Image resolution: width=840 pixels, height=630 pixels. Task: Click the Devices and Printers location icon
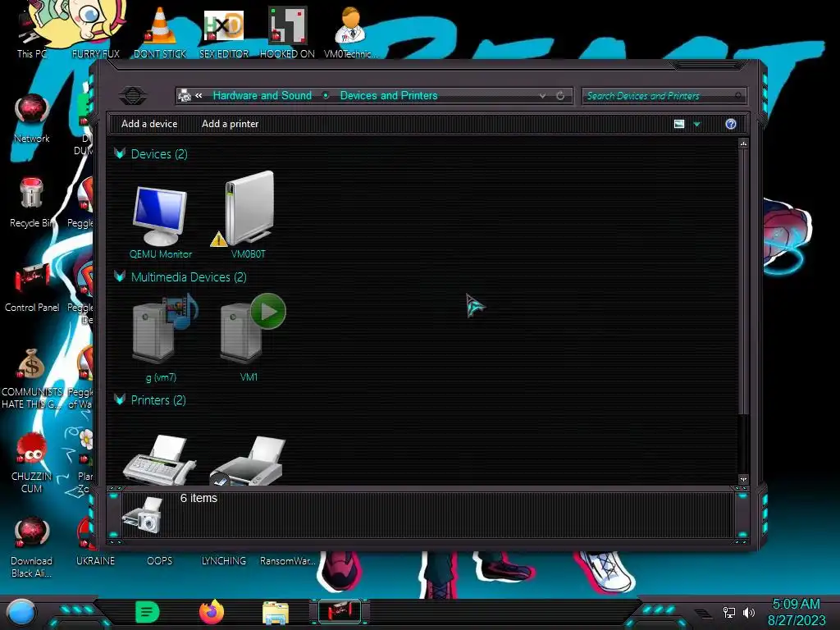tap(185, 96)
